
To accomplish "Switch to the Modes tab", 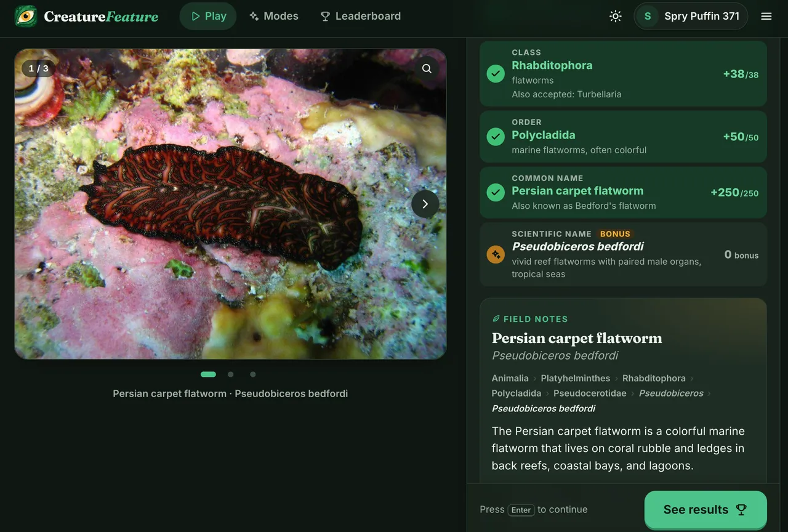I will pos(273,16).
